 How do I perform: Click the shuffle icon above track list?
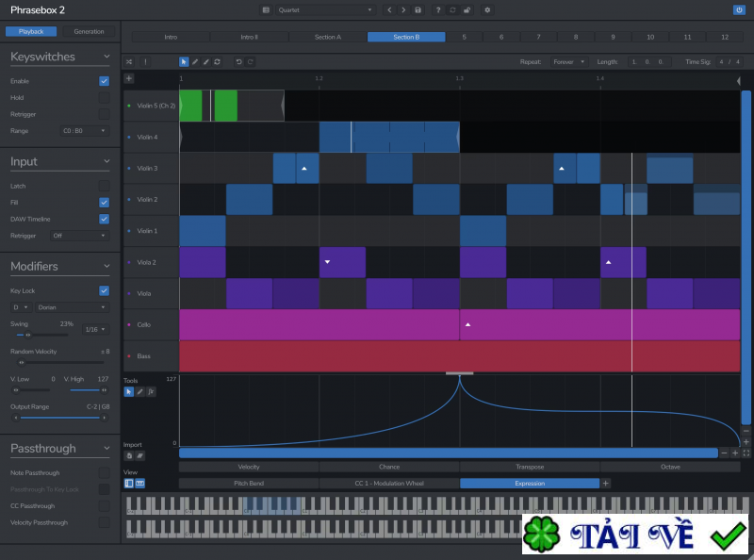tap(129, 61)
